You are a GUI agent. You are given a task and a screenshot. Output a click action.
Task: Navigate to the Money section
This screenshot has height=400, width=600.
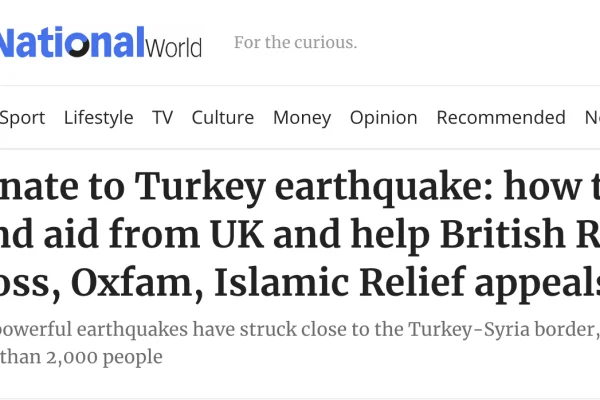(x=302, y=117)
